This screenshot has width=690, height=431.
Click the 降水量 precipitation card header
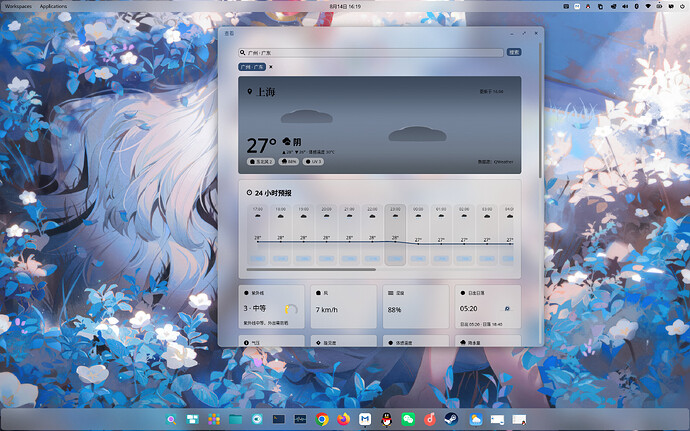pos(470,343)
